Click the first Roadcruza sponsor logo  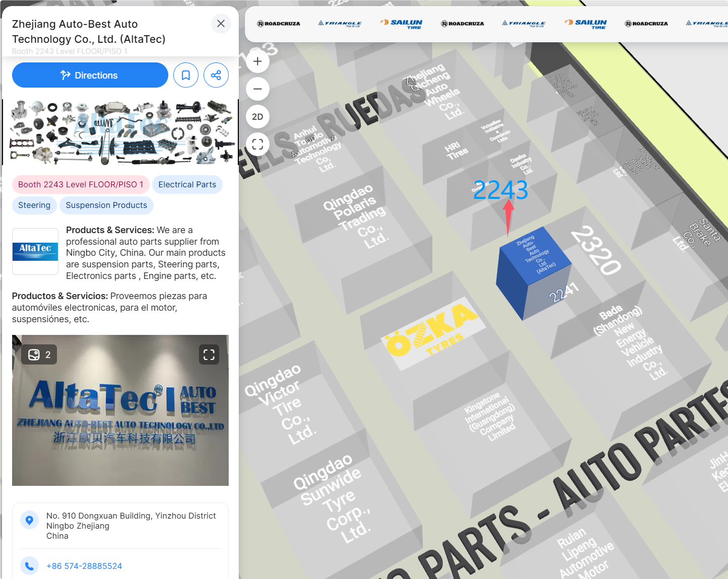[x=279, y=24]
